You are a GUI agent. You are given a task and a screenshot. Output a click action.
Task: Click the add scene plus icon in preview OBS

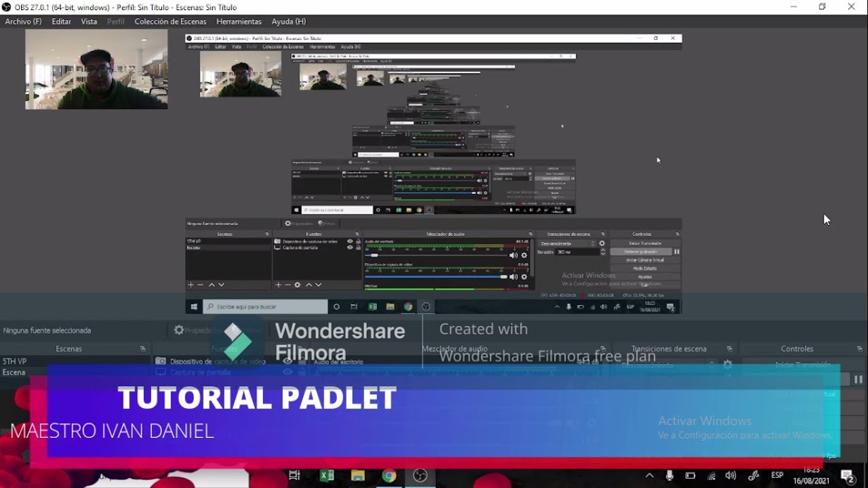point(191,285)
